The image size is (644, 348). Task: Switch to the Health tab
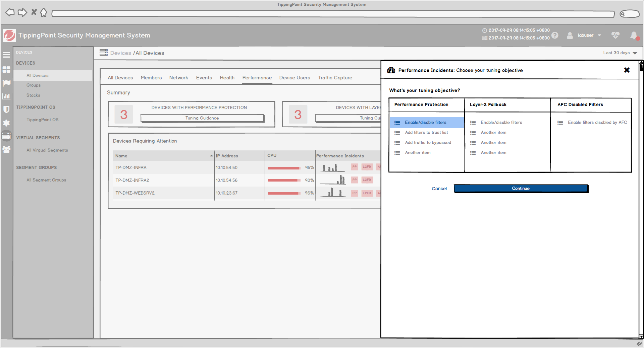click(227, 78)
